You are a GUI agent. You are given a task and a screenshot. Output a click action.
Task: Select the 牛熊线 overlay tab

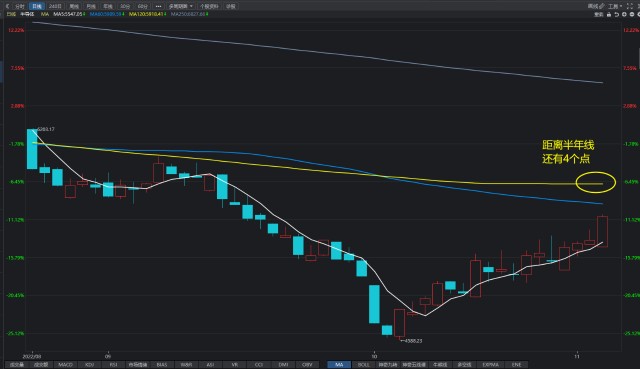click(440, 365)
